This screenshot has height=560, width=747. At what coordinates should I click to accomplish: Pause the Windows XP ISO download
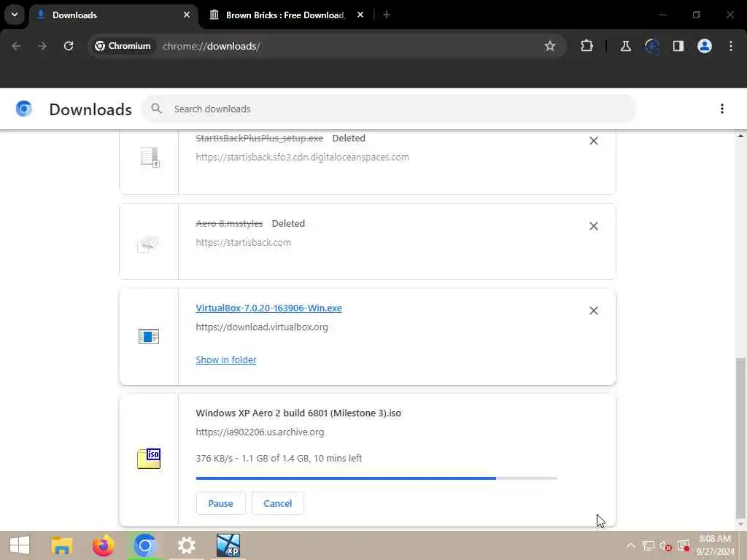point(220,503)
